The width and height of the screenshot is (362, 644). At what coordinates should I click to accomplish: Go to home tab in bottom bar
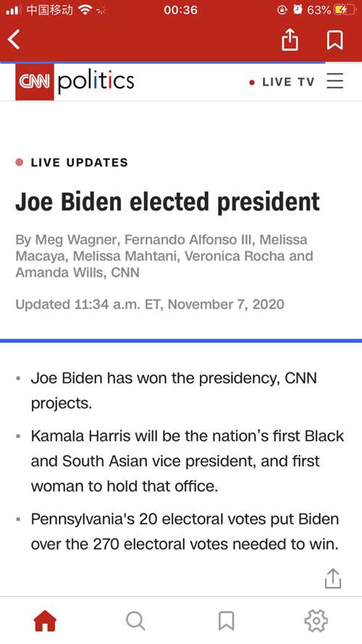click(x=45, y=621)
